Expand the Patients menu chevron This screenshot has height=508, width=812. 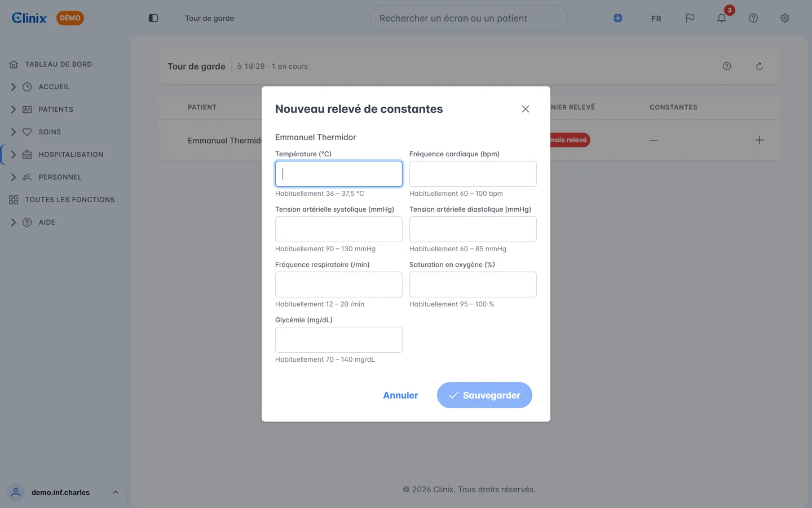pyautogui.click(x=14, y=110)
